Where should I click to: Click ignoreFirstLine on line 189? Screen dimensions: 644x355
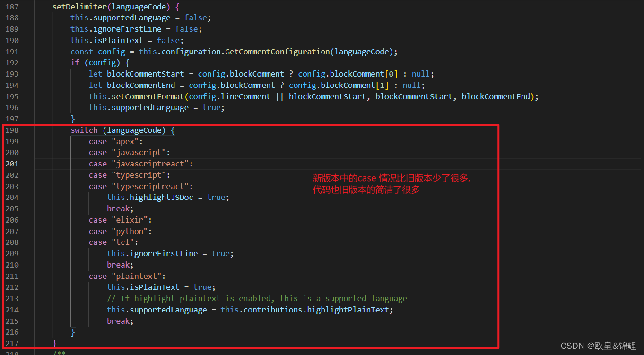[x=127, y=29]
